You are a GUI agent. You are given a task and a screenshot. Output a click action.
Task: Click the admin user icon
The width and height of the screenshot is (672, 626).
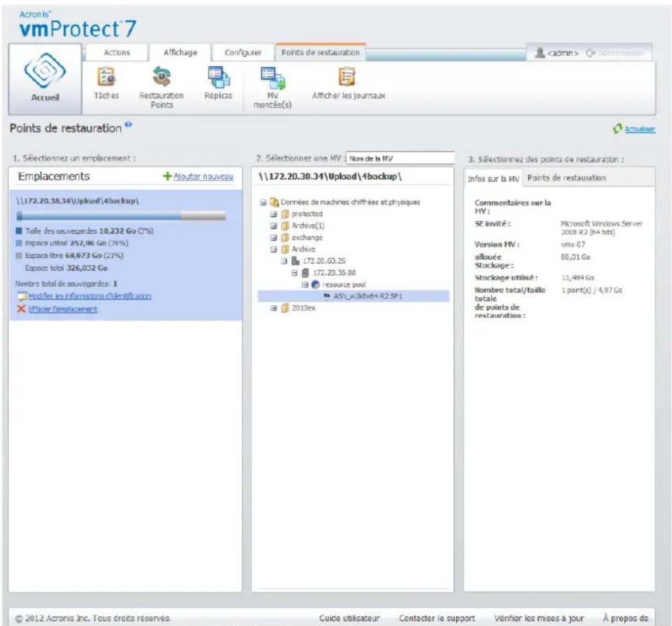[540, 53]
